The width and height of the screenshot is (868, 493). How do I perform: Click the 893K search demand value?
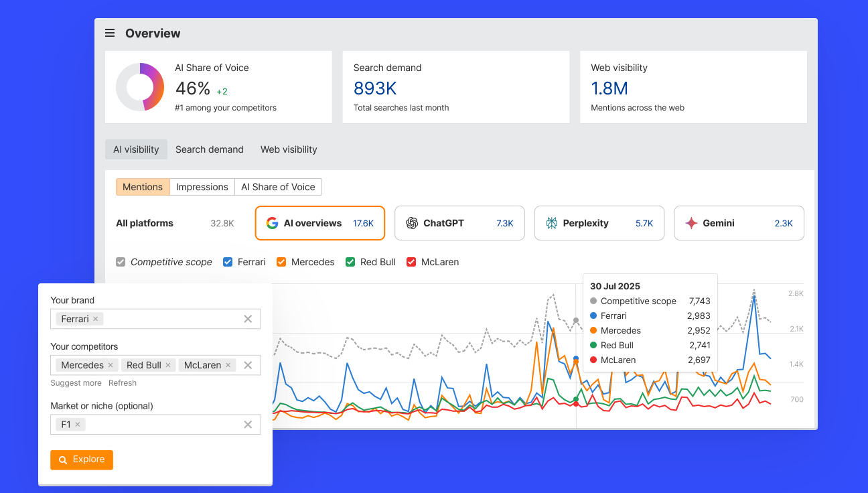375,88
